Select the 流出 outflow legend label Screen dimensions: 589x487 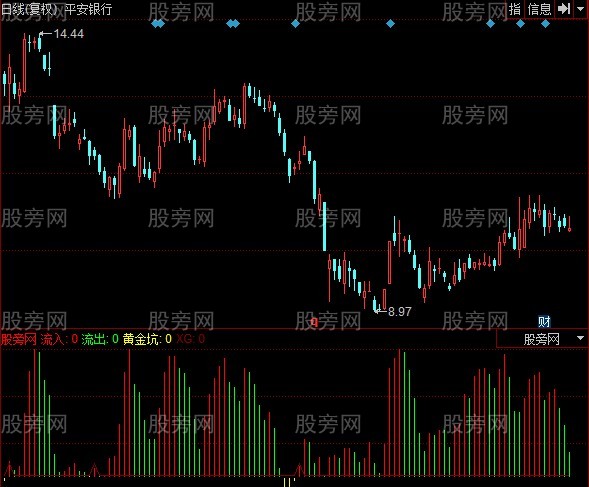[94, 339]
